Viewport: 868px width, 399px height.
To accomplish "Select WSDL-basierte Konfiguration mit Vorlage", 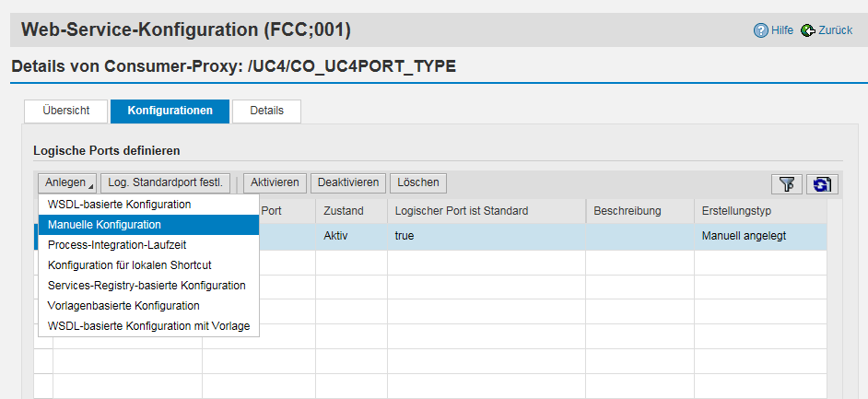I will click(x=148, y=326).
